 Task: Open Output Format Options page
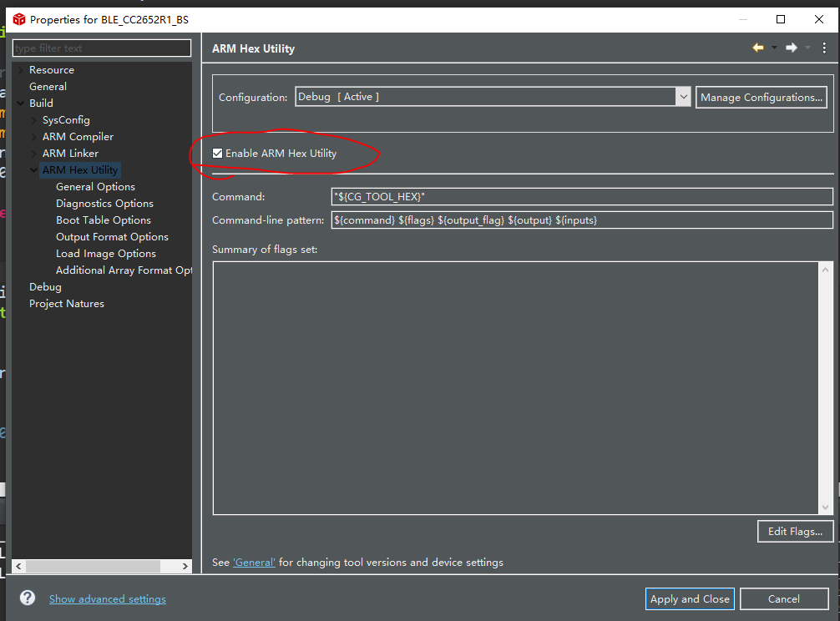click(112, 236)
